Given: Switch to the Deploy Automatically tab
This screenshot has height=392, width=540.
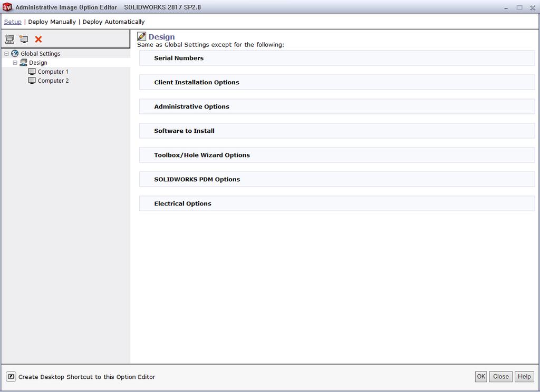Looking at the screenshot, I should point(114,22).
